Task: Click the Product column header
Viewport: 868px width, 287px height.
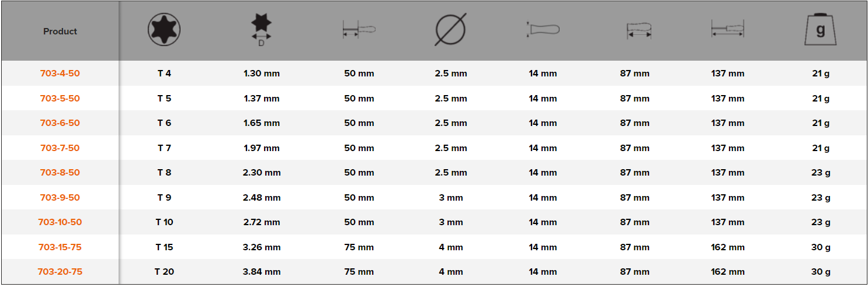Action: 60,32
